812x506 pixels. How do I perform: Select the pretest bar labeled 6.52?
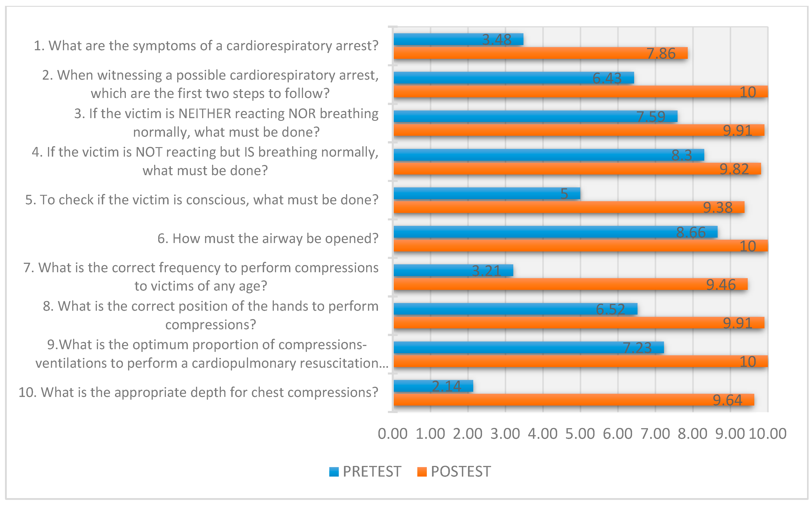click(x=515, y=309)
